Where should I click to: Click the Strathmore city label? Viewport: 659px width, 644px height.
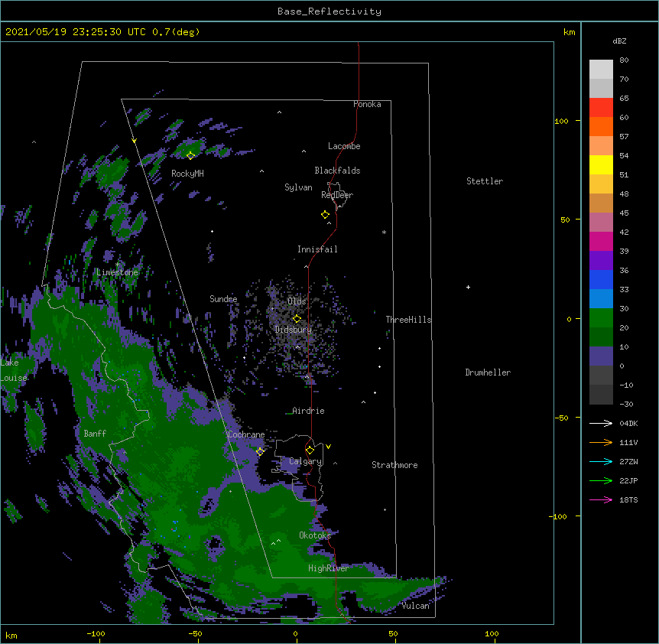(x=394, y=465)
